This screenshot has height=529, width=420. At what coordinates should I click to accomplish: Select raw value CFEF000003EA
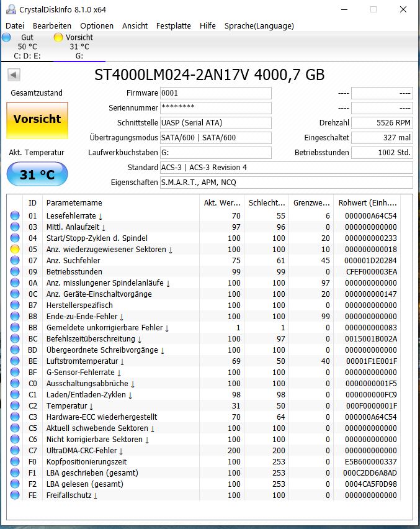pyautogui.click(x=372, y=271)
